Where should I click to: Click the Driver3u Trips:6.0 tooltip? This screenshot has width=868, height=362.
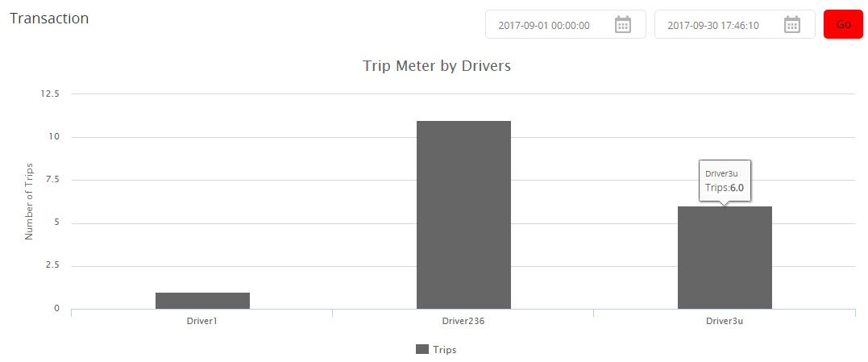(x=725, y=181)
